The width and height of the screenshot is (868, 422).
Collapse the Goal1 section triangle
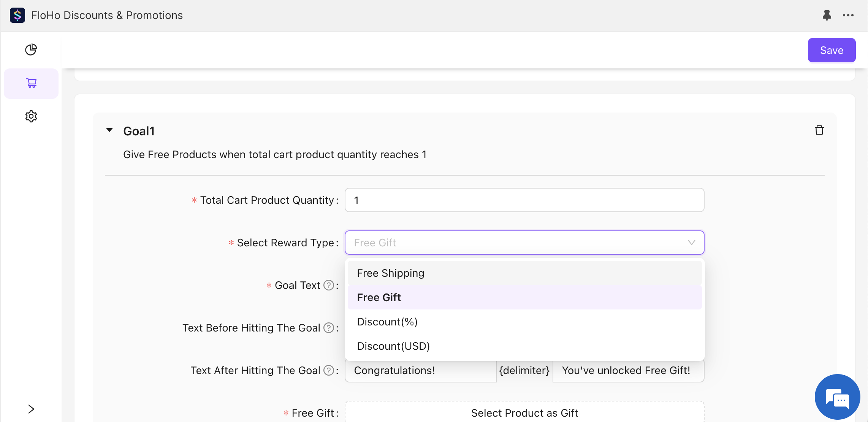(x=109, y=130)
